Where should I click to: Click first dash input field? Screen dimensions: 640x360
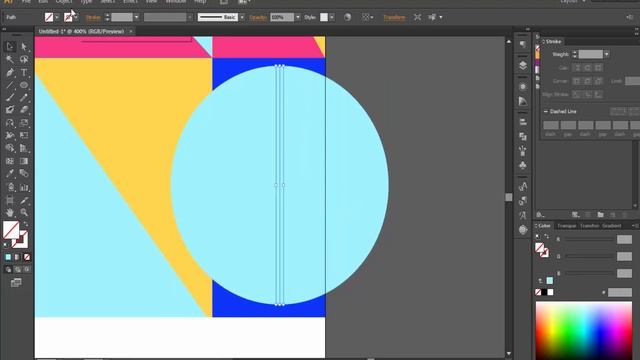tap(551, 125)
